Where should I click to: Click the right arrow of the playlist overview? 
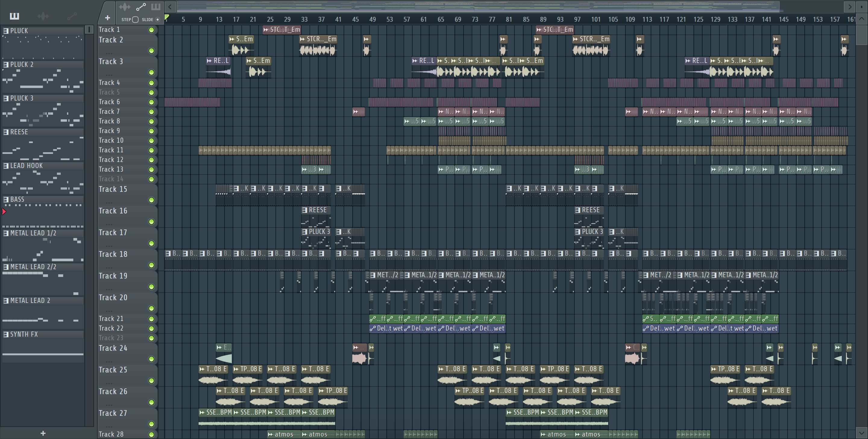(850, 7)
